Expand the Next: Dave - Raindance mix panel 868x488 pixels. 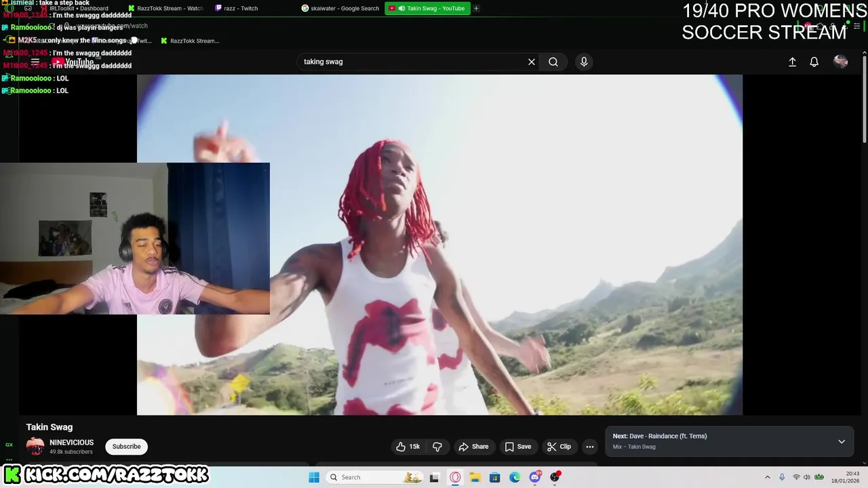tap(842, 441)
